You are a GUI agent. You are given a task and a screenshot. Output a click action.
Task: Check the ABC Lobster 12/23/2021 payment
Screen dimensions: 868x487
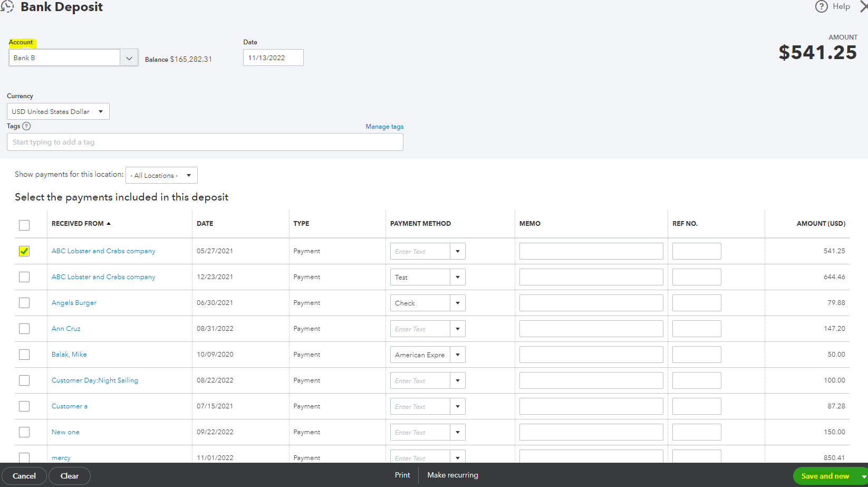pos(24,277)
